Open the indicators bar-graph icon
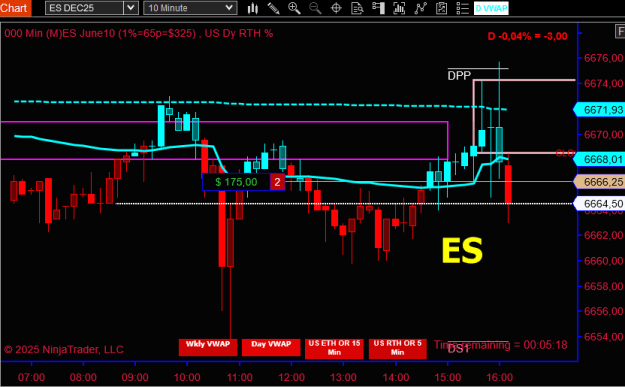Image resolution: width=625 pixels, height=387 pixels. click(399, 8)
